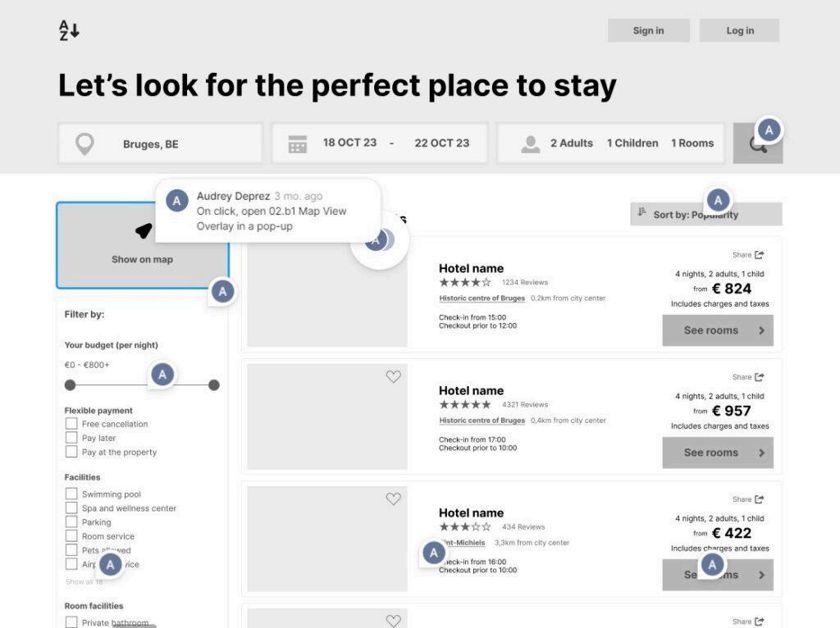
Task: Click the heart icon on third hotel
Action: (394, 498)
